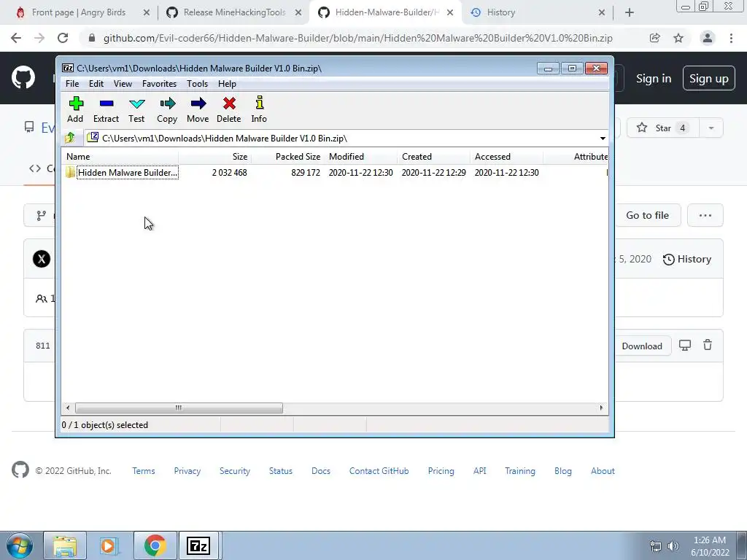Sort by Name column

120,157
